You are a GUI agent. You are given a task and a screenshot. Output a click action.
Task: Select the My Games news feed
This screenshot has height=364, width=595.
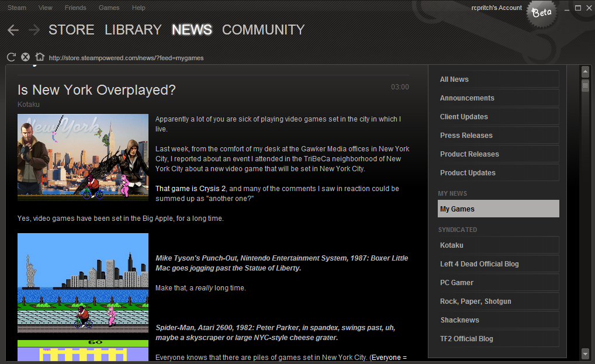(x=498, y=209)
